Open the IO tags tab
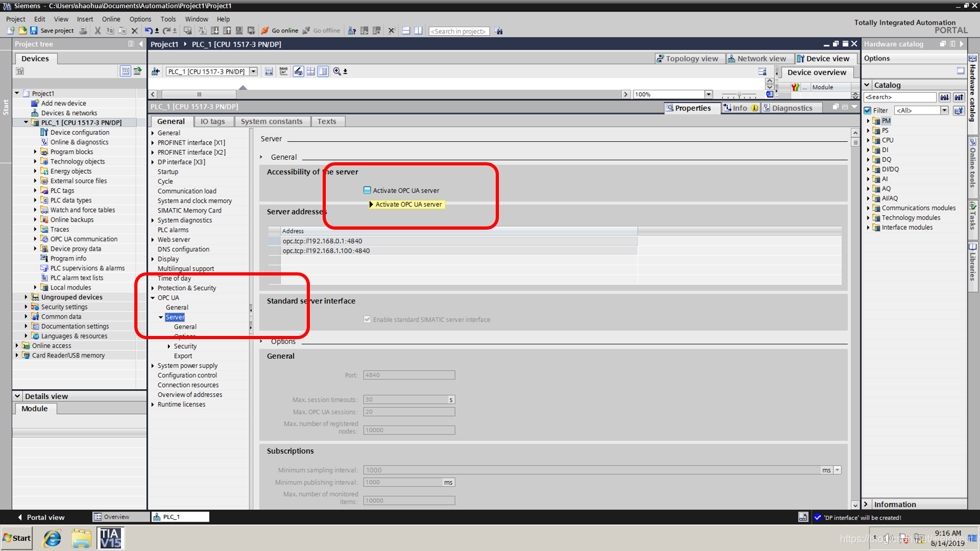 click(213, 121)
